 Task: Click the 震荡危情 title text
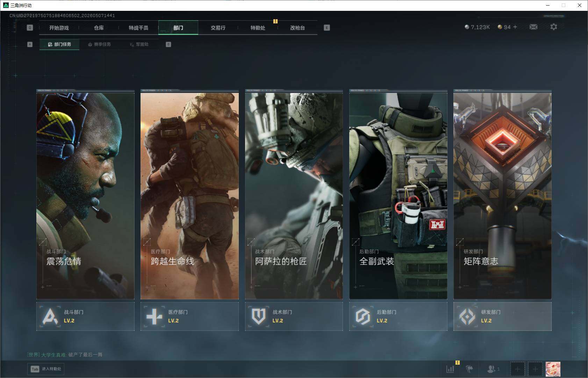tap(64, 261)
